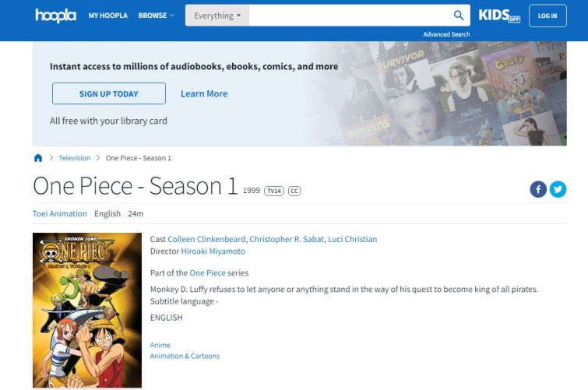588x390 pixels.
Task: Click the hoopla logo
Action: click(x=55, y=16)
